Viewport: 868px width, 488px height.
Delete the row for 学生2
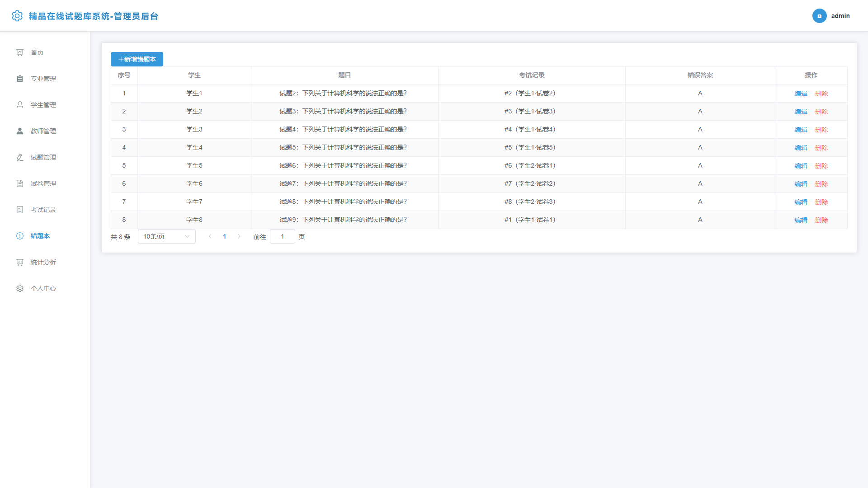pyautogui.click(x=821, y=112)
